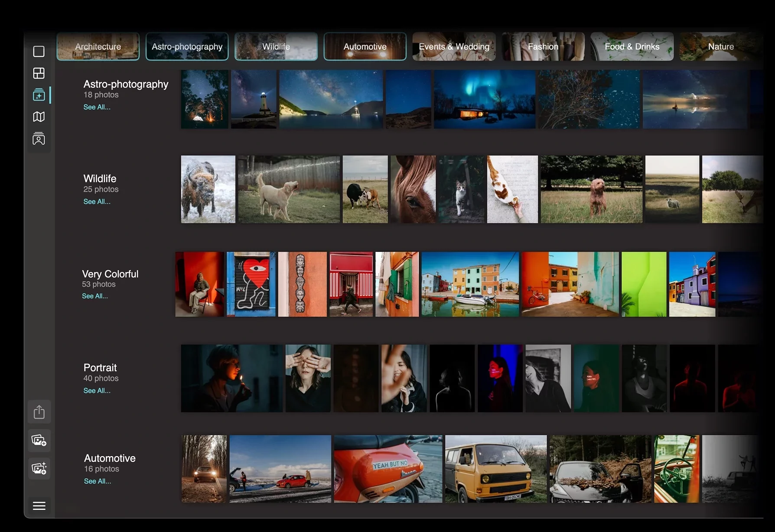
Task: Open the lighthouse under Milky Way photo
Action: (254, 99)
